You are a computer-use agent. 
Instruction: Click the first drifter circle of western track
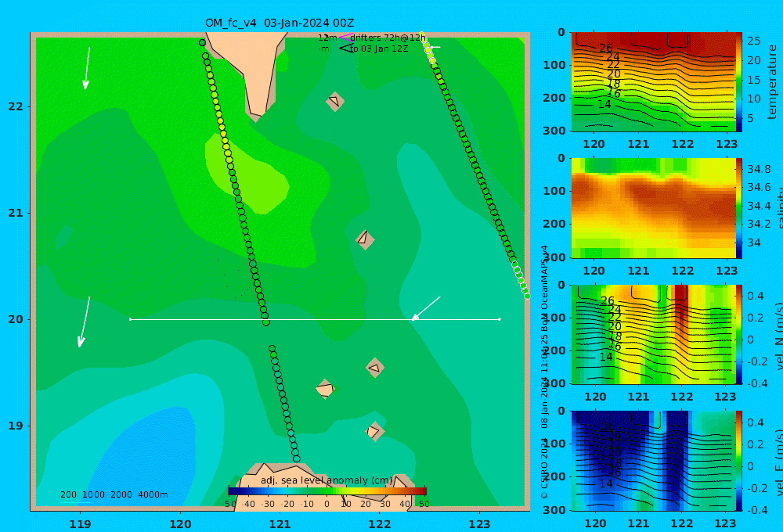coord(202,43)
